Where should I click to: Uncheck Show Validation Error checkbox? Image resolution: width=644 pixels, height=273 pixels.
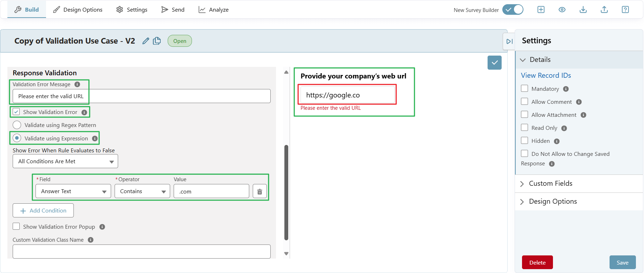click(16, 112)
